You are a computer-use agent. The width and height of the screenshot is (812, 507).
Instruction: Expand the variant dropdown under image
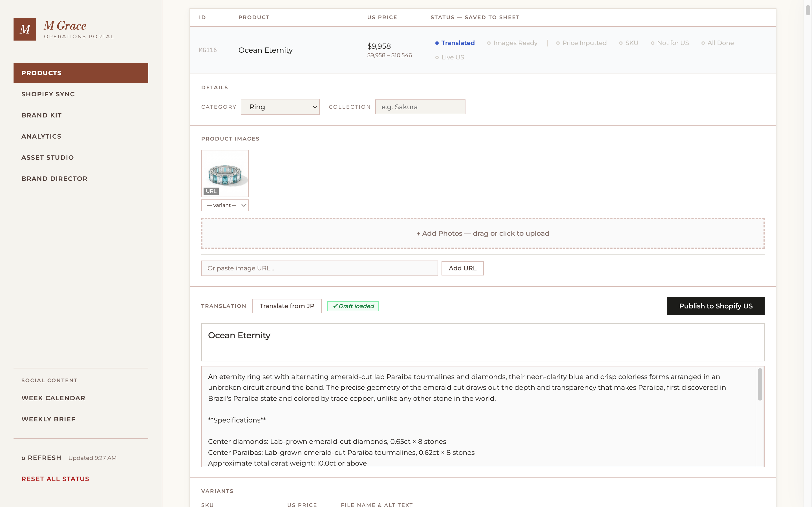tap(225, 205)
